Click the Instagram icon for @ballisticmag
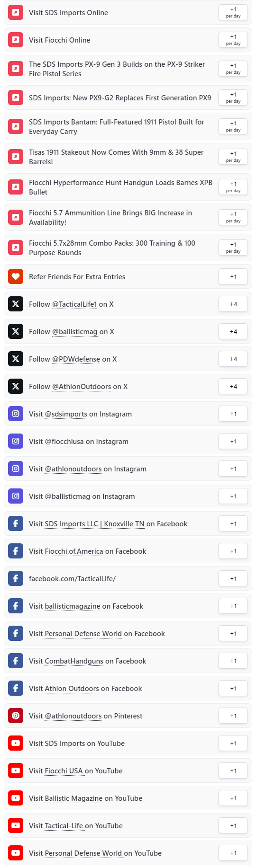The width and height of the screenshot is (256, 868). tap(16, 496)
